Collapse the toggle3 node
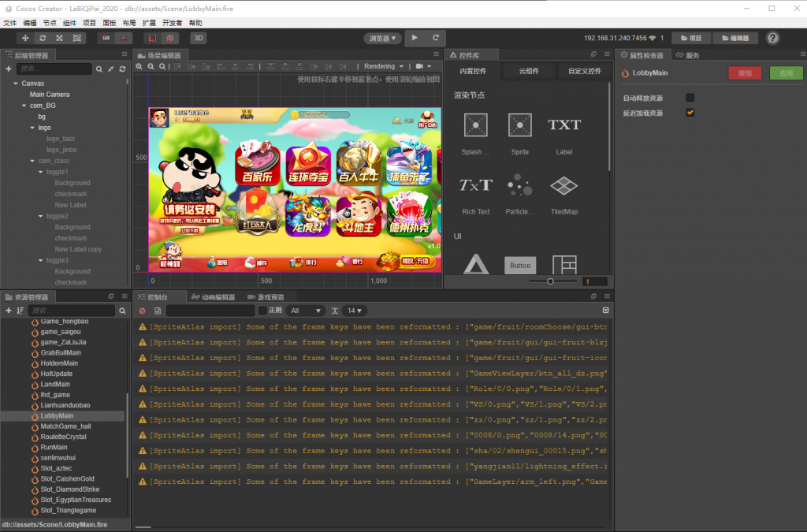The height and width of the screenshot is (532, 807). [x=40, y=260]
